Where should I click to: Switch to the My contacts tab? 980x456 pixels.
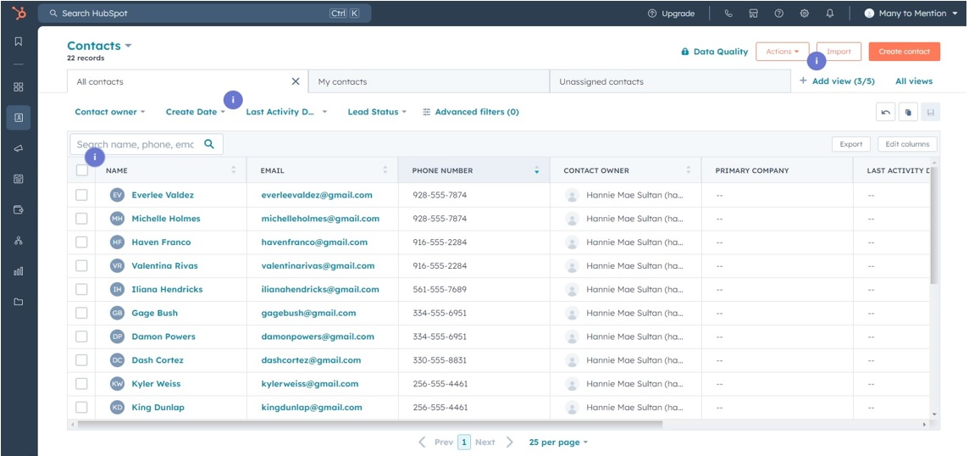click(429, 81)
